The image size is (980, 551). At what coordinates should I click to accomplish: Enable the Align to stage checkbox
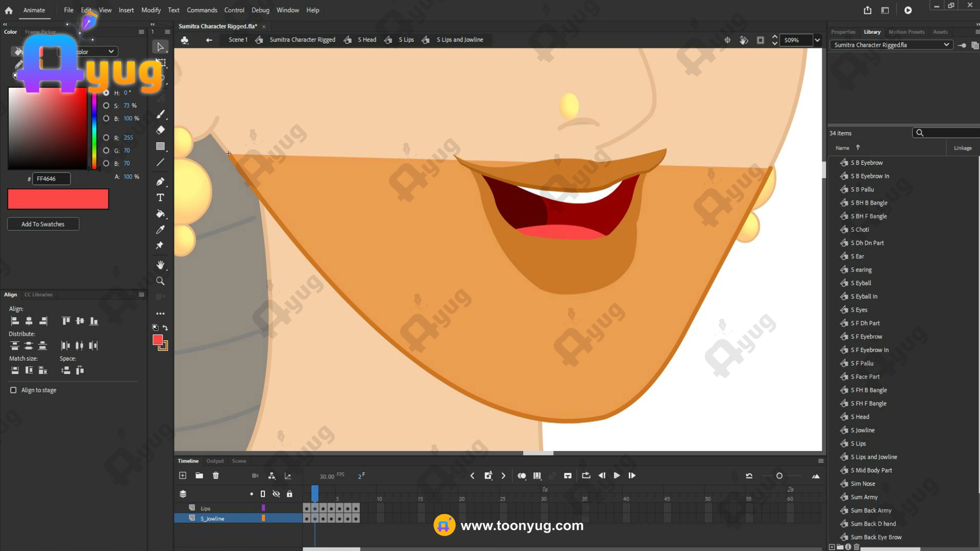[x=13, y=390]
